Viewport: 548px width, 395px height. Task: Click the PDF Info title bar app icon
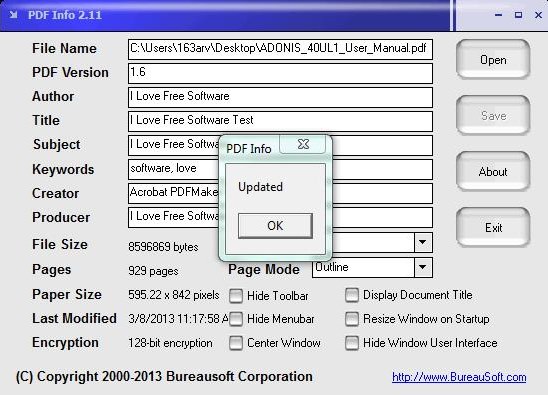tap(13, 15)
